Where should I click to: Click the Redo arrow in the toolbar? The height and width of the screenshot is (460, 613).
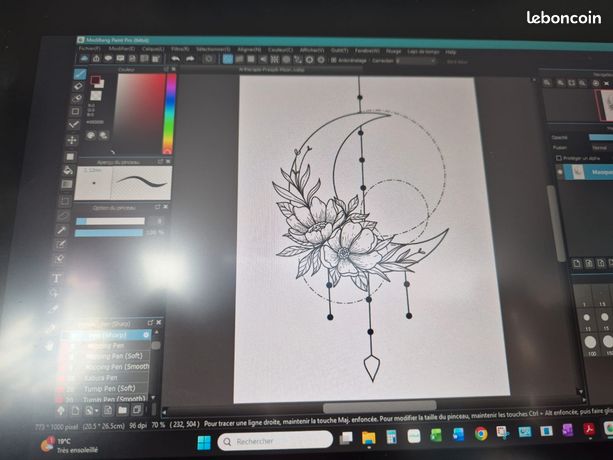tap(190, 59)
